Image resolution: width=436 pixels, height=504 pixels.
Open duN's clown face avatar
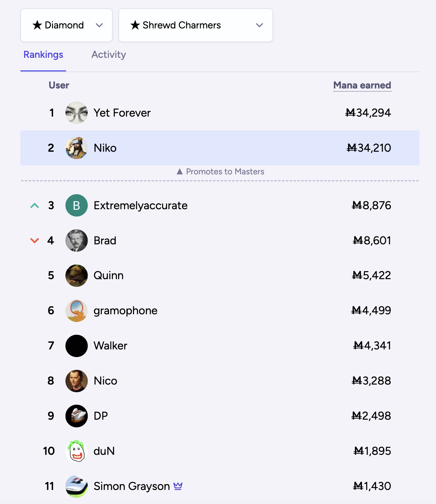pos(77,451)
